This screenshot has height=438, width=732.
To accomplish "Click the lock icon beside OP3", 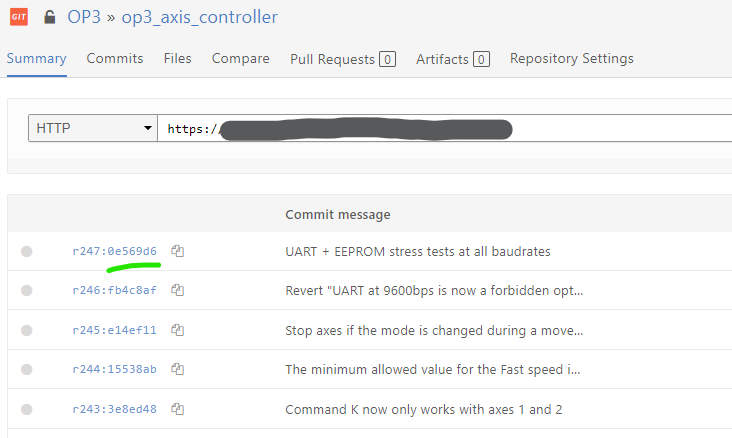I will pyautogui.click(x=49, y=17).
